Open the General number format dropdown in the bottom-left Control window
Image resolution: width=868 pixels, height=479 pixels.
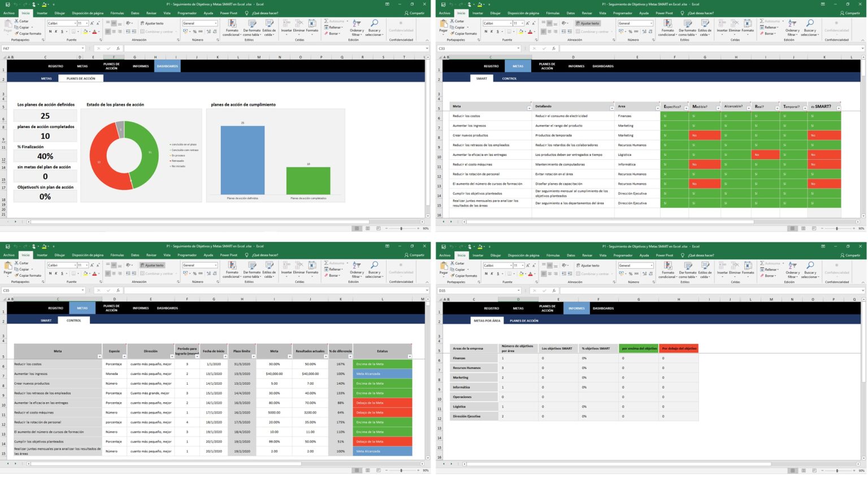pos(215,265)
